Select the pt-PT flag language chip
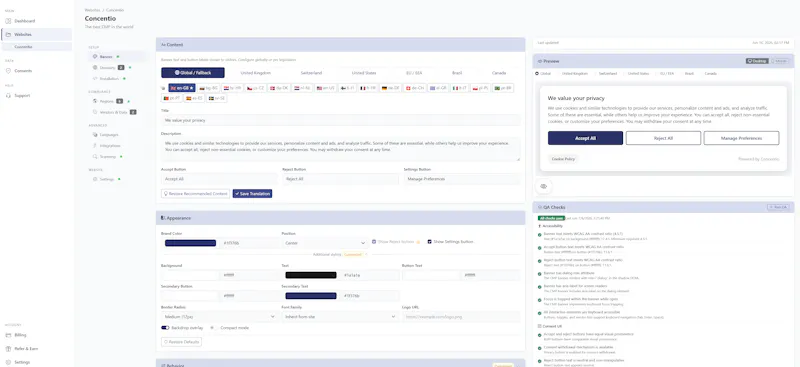The height and width of the screenshot is (367, 800). coord(172,98)
